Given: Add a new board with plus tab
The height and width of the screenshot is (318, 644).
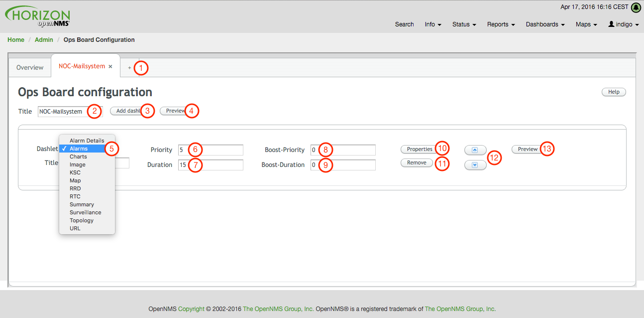Looking at the screenshot, I should coord(129,68).
